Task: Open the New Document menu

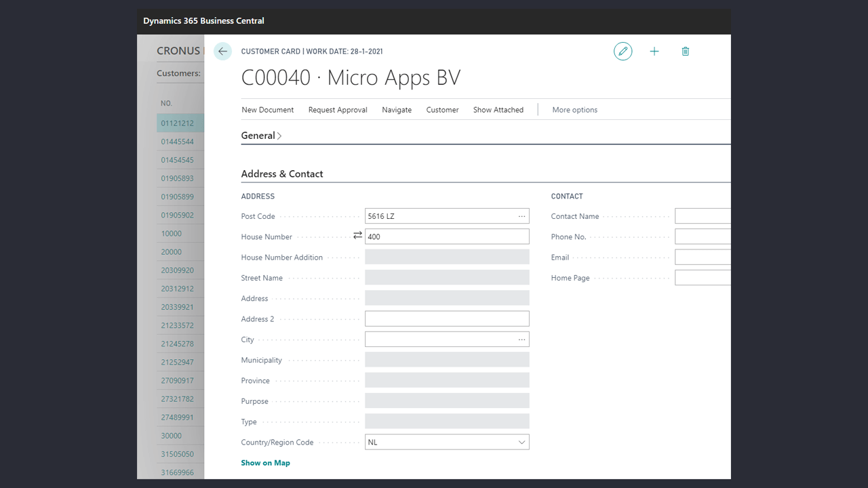Action: tap(268, 110)
